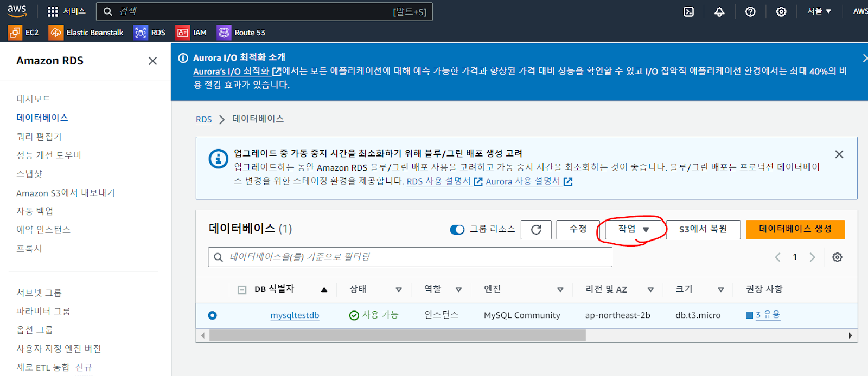Open the EC2 shortcut

coord(23,33)
